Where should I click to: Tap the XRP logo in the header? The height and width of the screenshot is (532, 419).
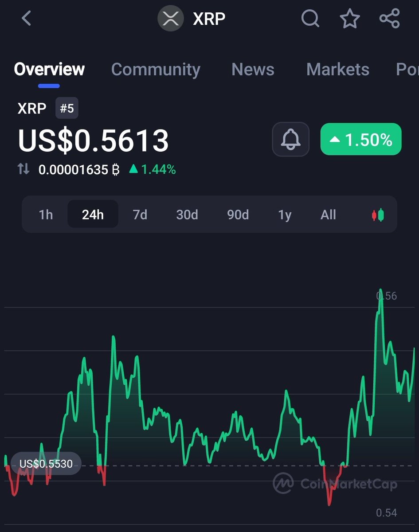pos(171,19)
